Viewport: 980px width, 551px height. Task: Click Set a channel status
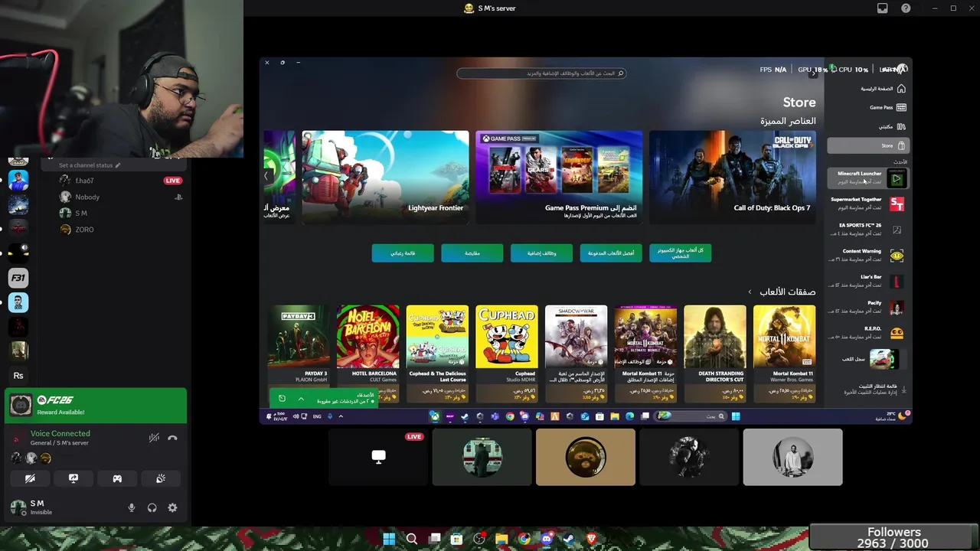(x=90, y=165)
